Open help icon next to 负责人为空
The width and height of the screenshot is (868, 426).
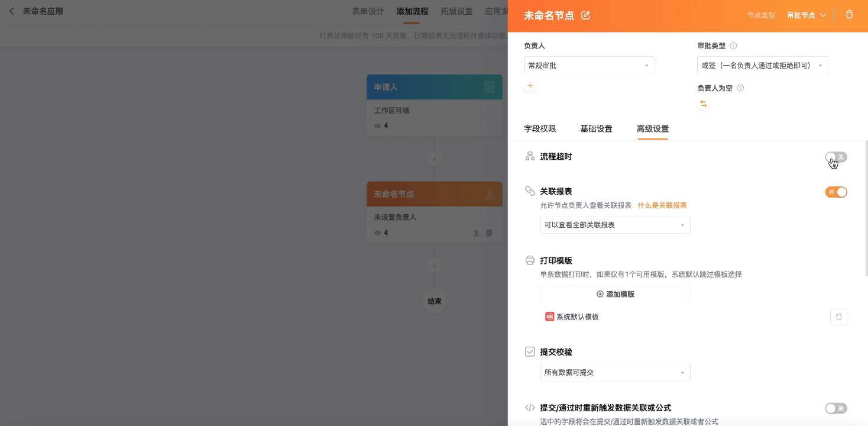740,88
